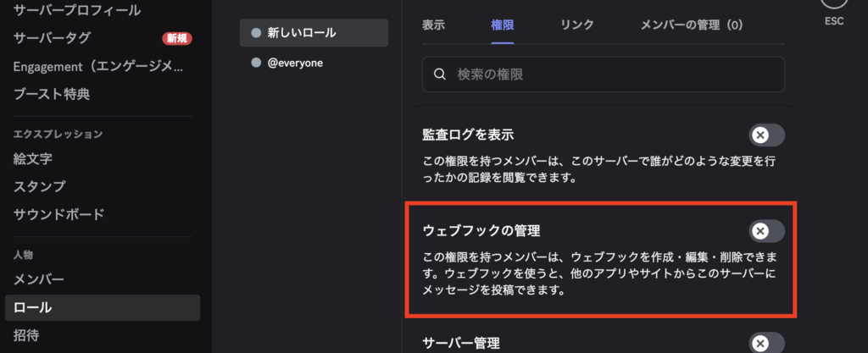
Task: Enable the 監査ログを表示 toggle
Action: 766,135
